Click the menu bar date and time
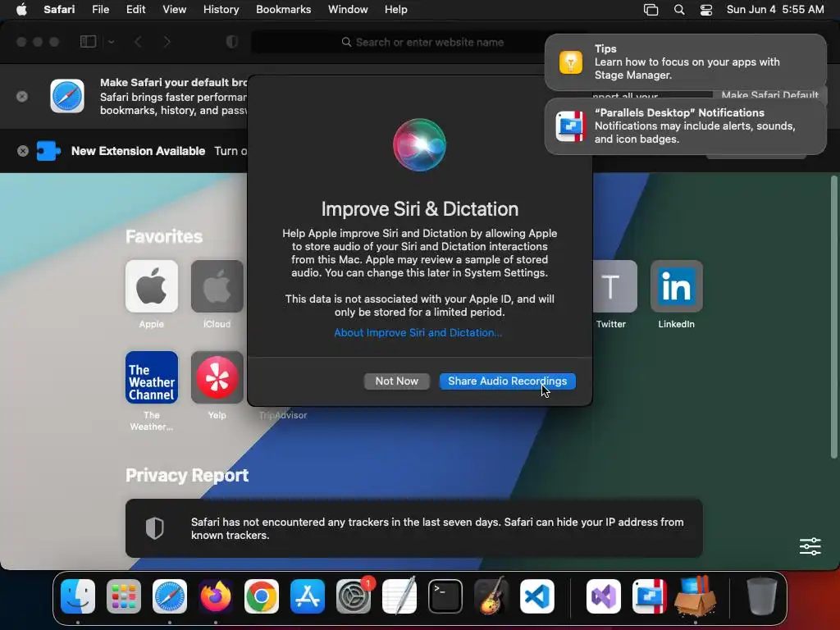The image size is (840, 630). coord(775,9)
